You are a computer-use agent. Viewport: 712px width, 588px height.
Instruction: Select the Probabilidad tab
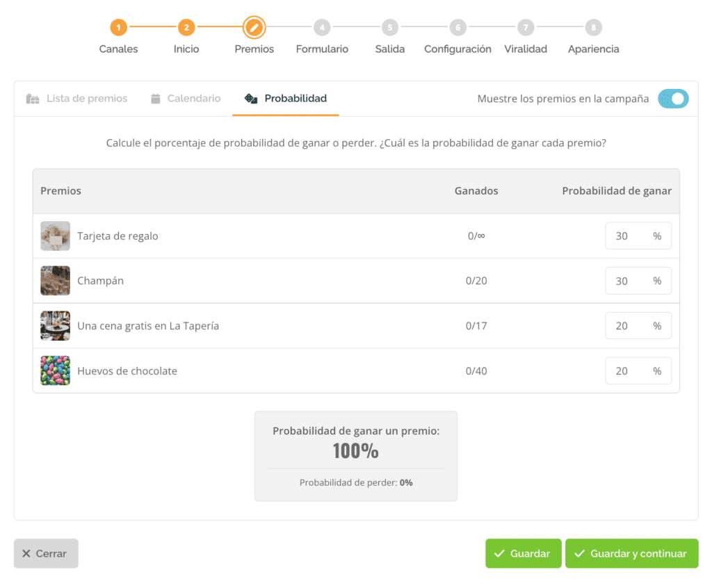pyautogui.click(x=286, y=99)
